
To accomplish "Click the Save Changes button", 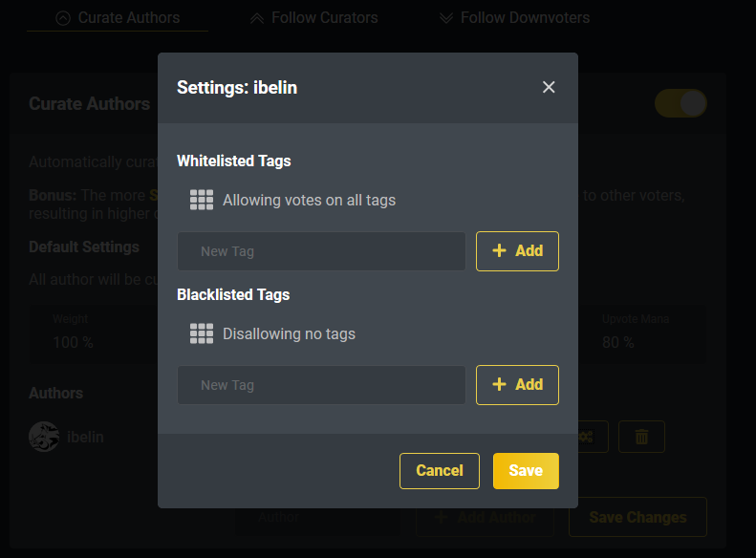I will coord(637,517).
